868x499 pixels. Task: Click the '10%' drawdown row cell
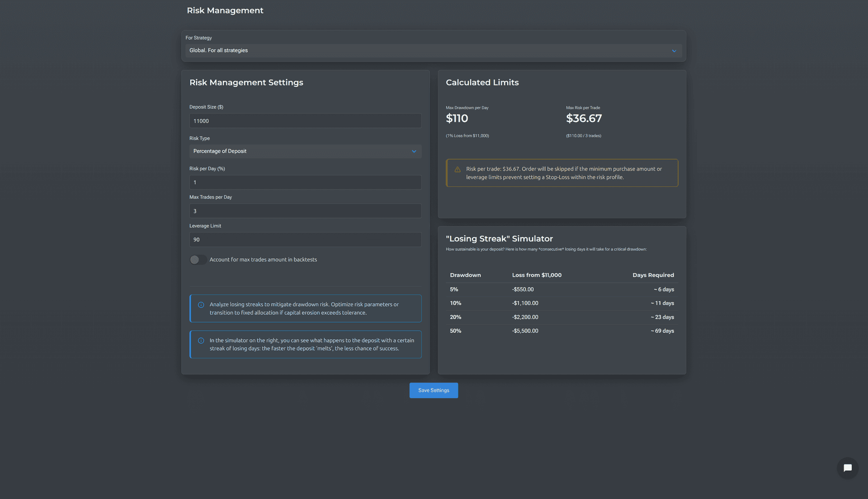[x=455, y=303]
